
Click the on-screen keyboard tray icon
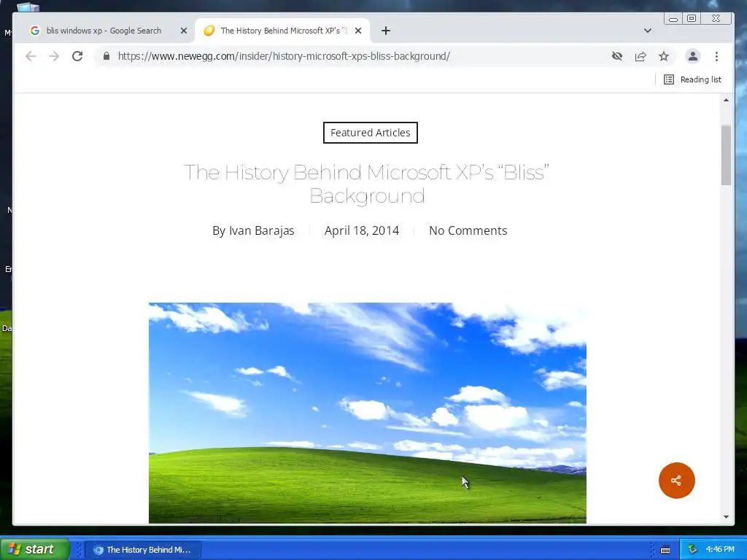tap(665, 550)
